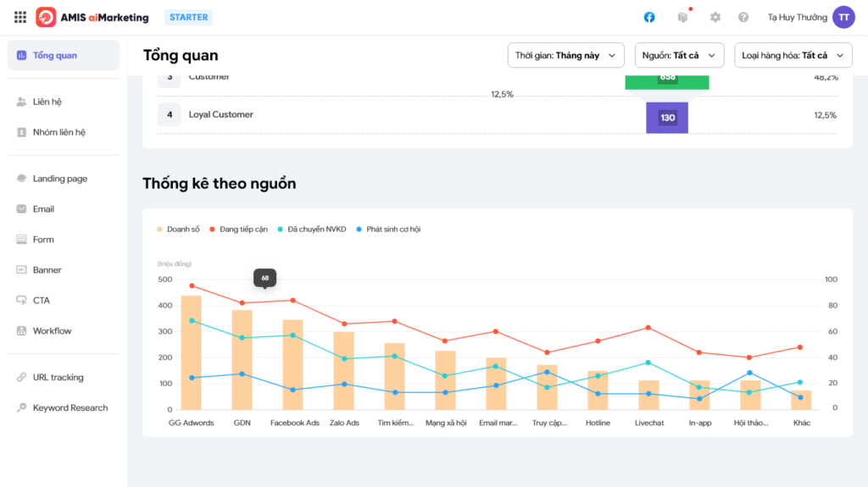Toggle Doanh số legend series
This screenshot has height=487, width=868.
point(178,230)
